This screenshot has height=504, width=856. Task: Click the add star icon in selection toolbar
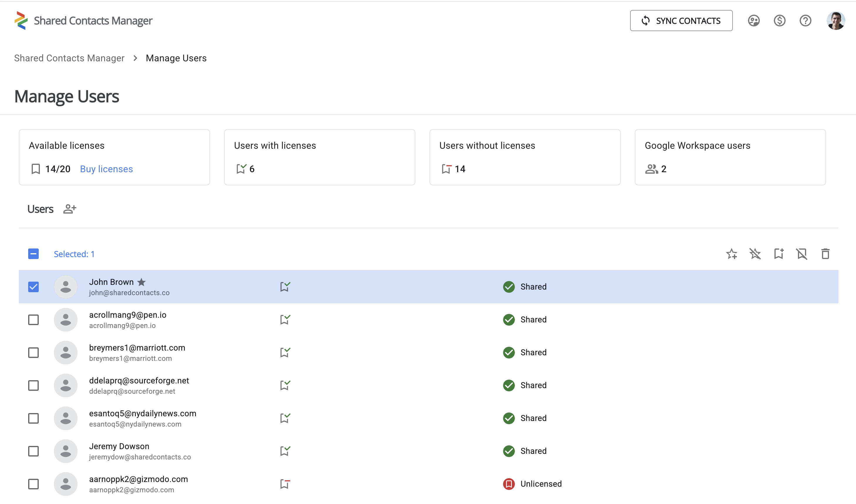(732, 254)
